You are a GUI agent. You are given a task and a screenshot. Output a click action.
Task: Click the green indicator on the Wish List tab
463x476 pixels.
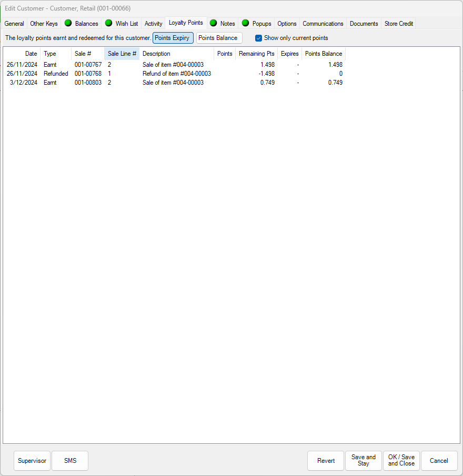coord(108,23)
